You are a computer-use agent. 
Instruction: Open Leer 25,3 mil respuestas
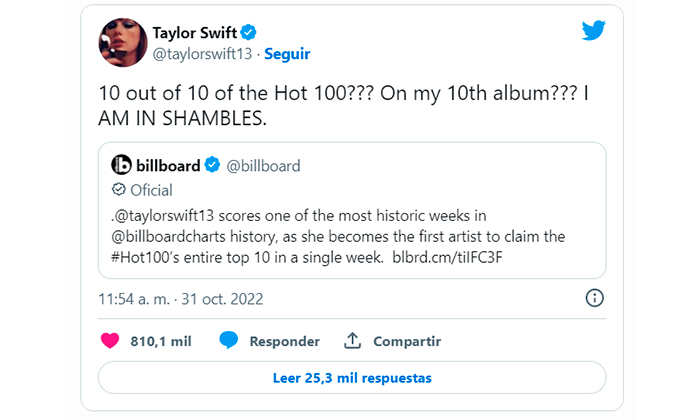tap(352, 378)
